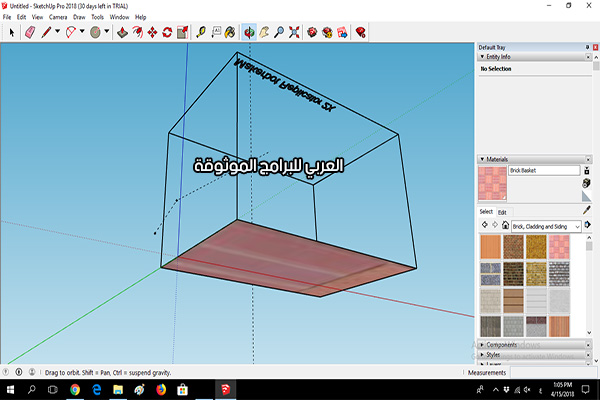The height and width of the screenshot is (400, 600).
Task: Open the Line tool dropdown arrow
Action: [57, 31]
